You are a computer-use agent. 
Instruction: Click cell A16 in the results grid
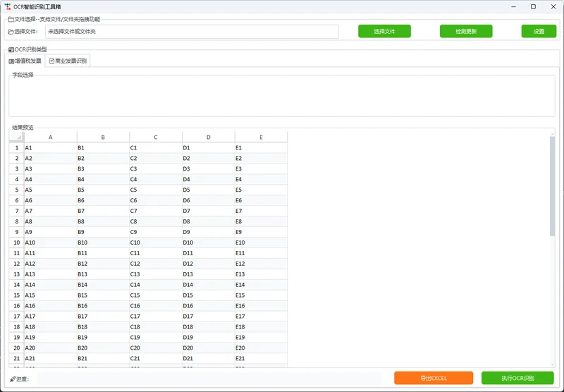[50, 306]
